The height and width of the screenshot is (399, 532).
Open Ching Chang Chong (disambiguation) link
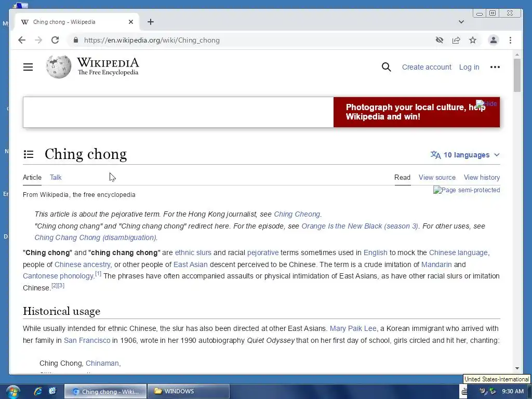(x=96, y=237)
